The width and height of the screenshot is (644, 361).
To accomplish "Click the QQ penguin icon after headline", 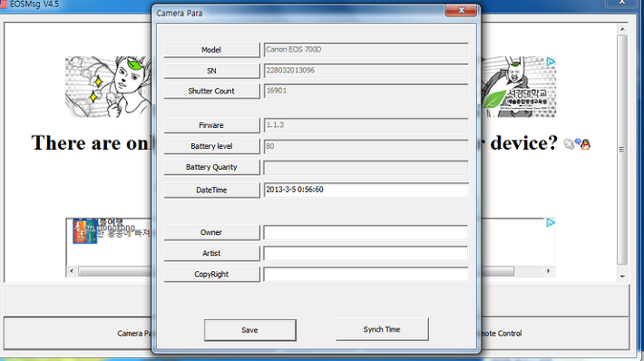I will point(586,144).
